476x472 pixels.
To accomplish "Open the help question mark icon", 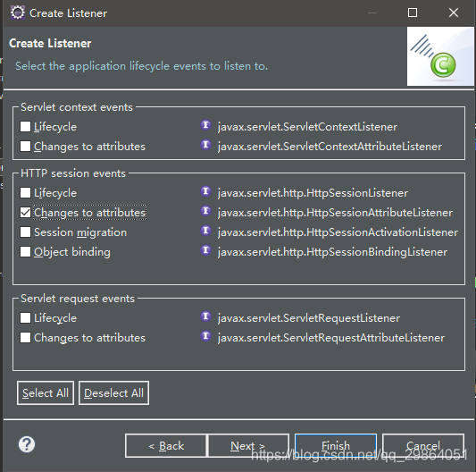I will pyautogui.click(x=27, y=444).
